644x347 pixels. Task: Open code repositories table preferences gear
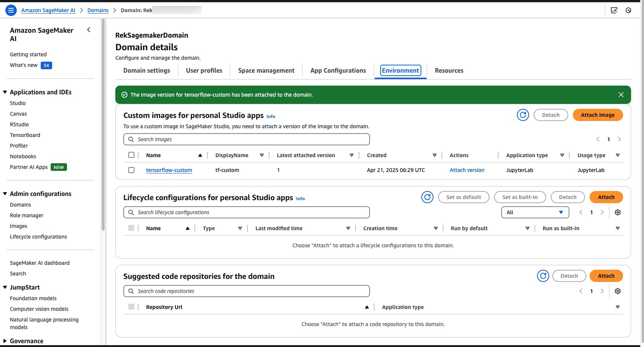point(618,291)
